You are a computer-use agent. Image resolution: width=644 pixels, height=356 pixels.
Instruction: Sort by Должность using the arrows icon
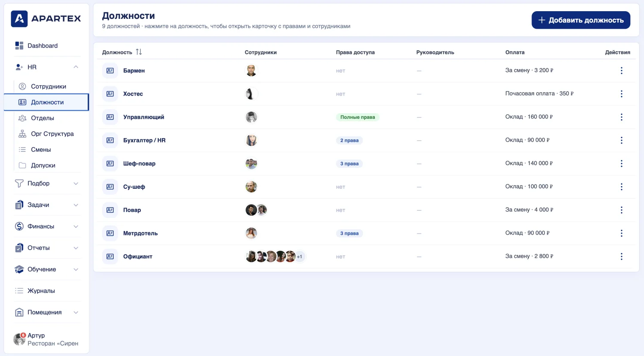tap(139, 52)
